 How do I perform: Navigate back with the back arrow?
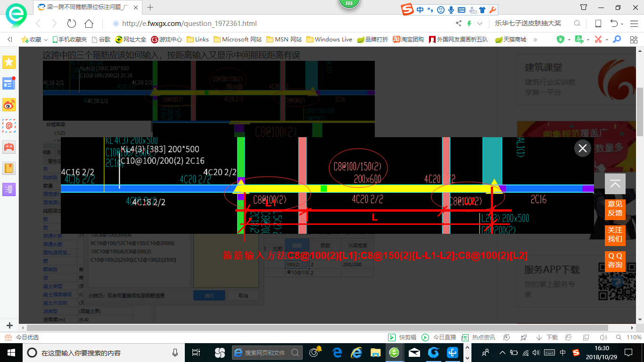click(38, 24)
